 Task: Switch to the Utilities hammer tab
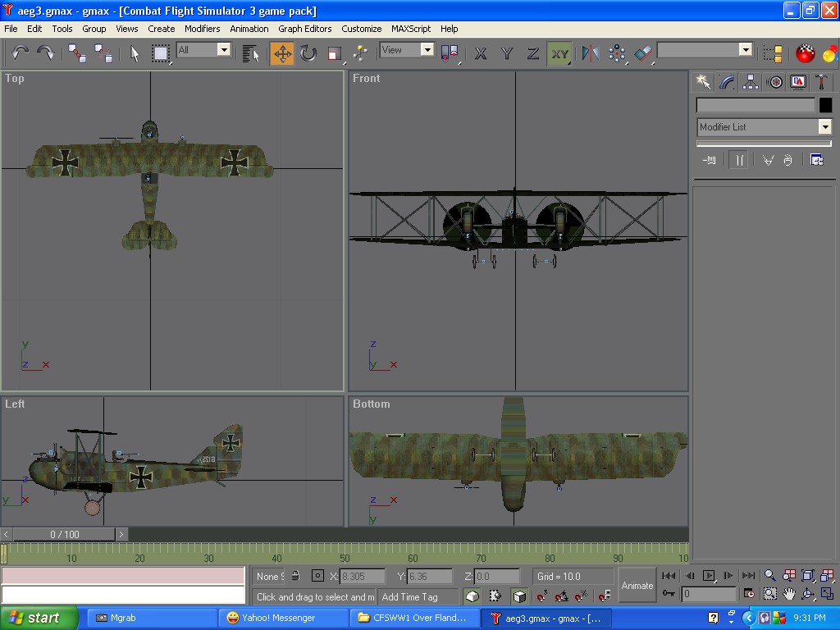[821, 82]
